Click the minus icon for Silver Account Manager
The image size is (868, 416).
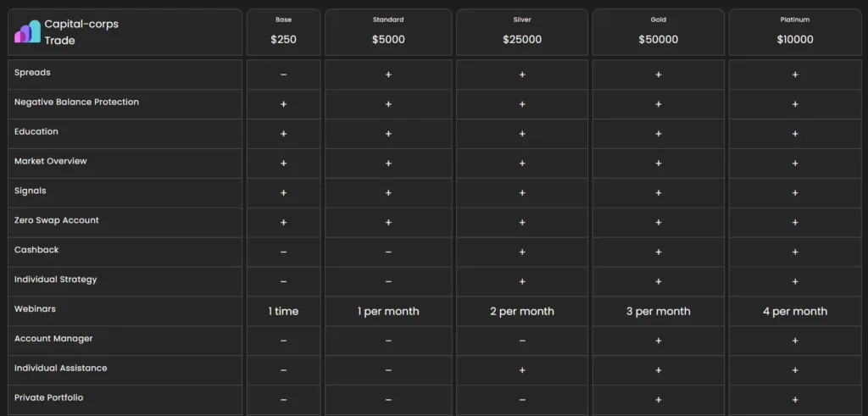(522, 341)
